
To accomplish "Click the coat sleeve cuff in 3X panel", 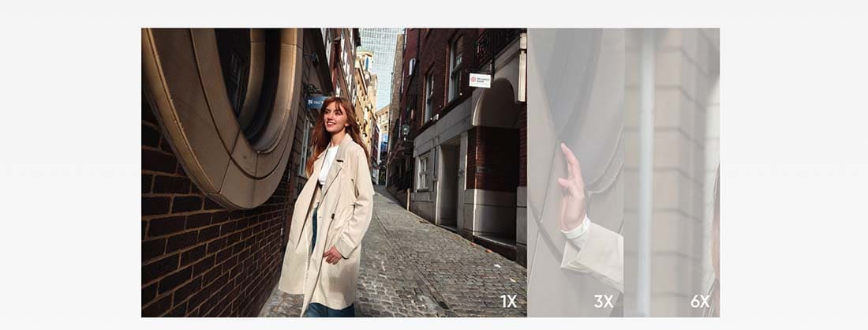I will tap(578, 231).
